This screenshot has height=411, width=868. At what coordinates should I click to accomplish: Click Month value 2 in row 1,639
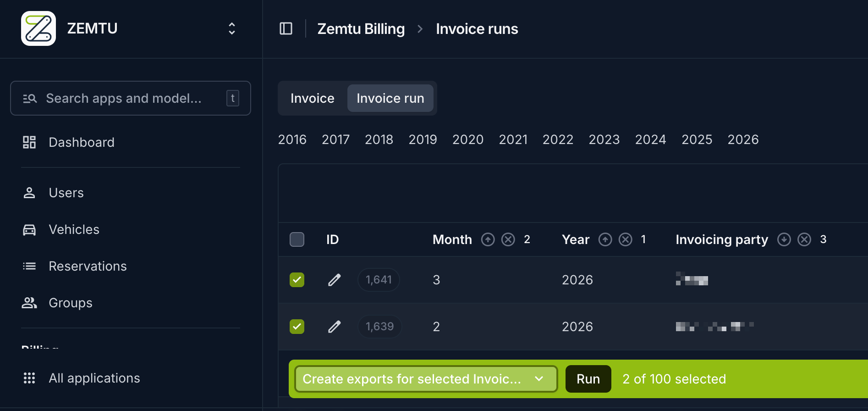436,327
